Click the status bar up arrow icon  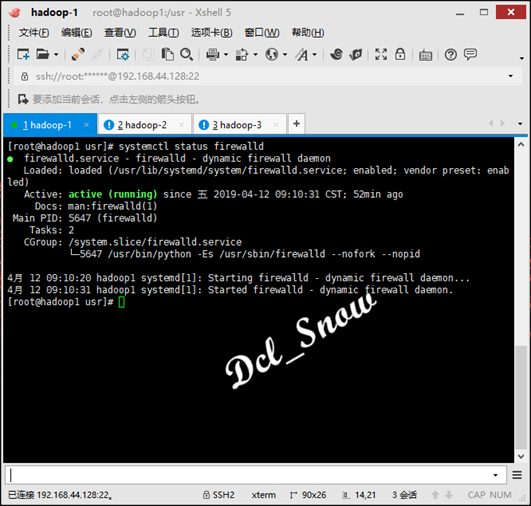tap(435, 495)
